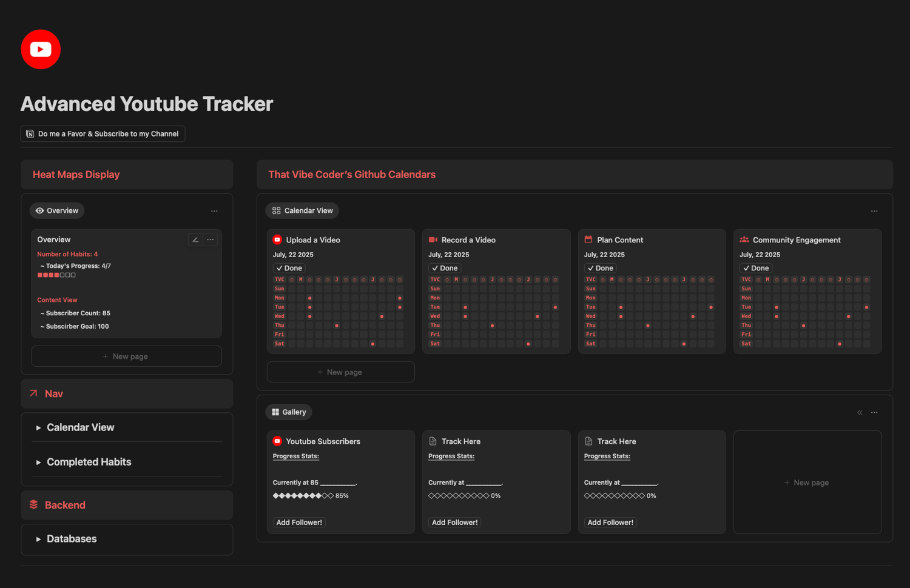Image resolution: width=910 pixels, height=588 pixels.
Task: Click Add Follower! on Youtube Subscribers card
Action: (x=299, y=523)
